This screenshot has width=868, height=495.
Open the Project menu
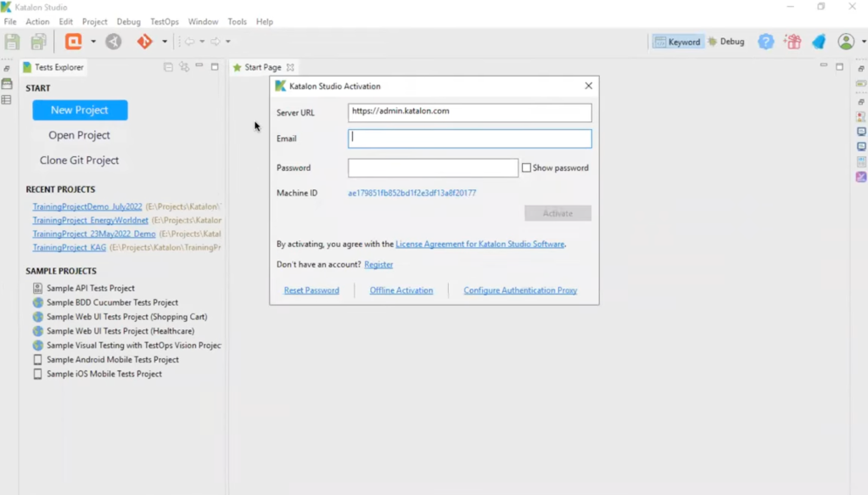[95, 21]
